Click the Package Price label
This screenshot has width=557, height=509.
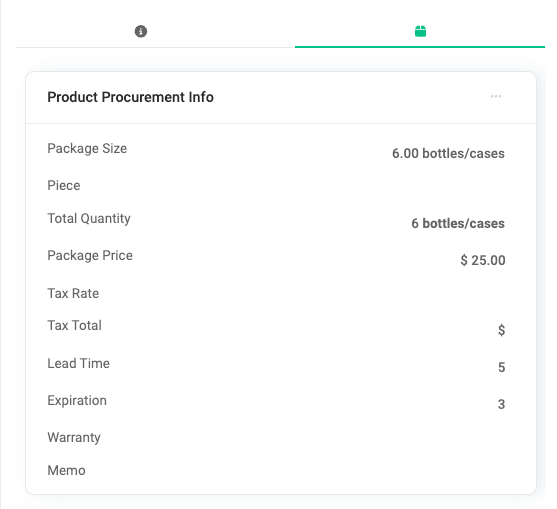[x=90, y=255]
